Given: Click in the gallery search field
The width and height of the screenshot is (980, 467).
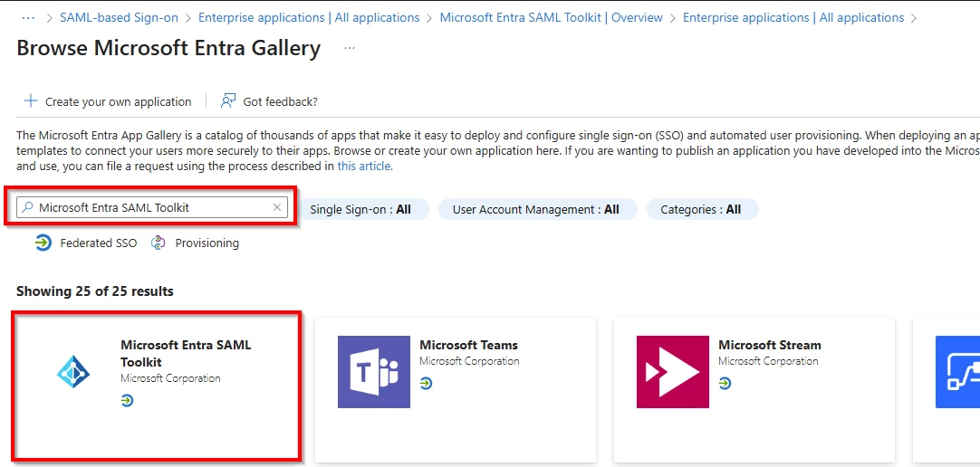Looking at the screenshot, I should tap(152, 208).
